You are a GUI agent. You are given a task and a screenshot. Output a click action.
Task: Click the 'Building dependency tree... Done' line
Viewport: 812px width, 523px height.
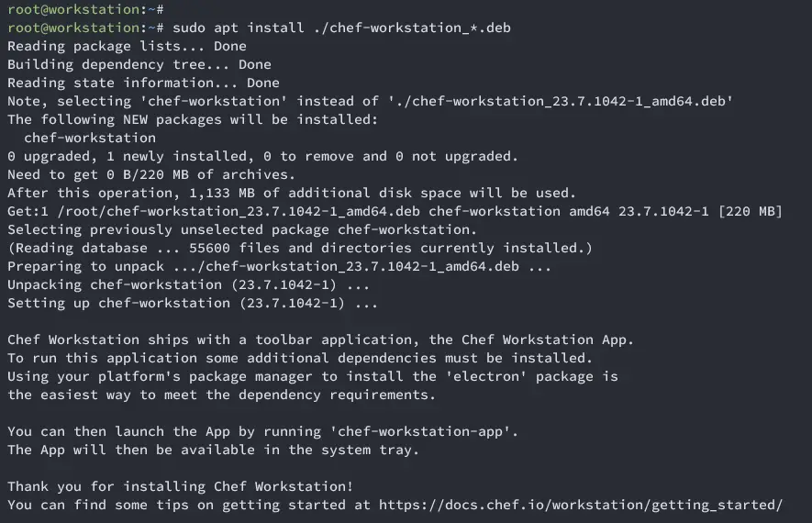click(x=139, y=64)
